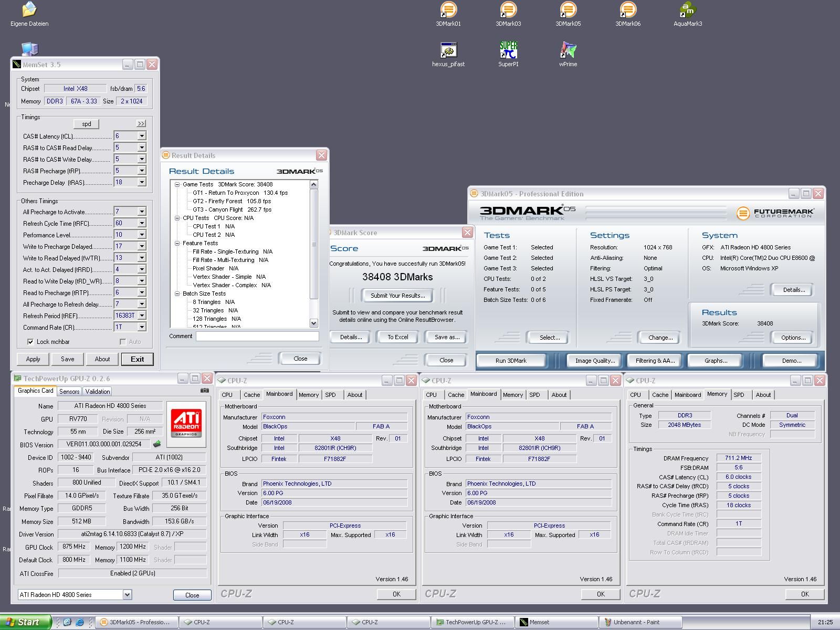Click the MemSet title bar icon
840x630 pixels.
[17, 65]
